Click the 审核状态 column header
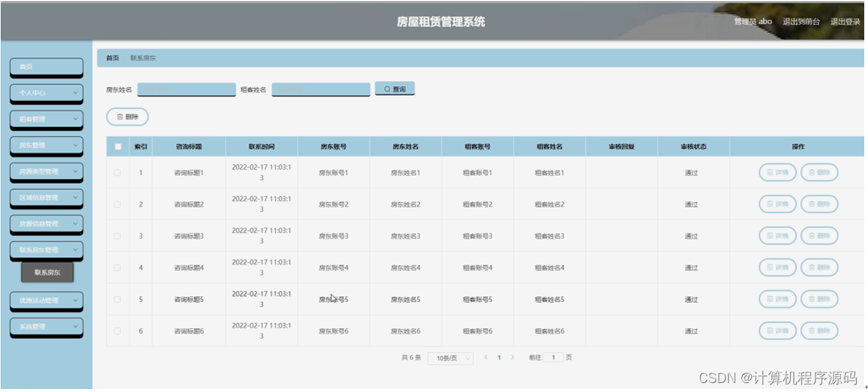 (x=693, y=147)
